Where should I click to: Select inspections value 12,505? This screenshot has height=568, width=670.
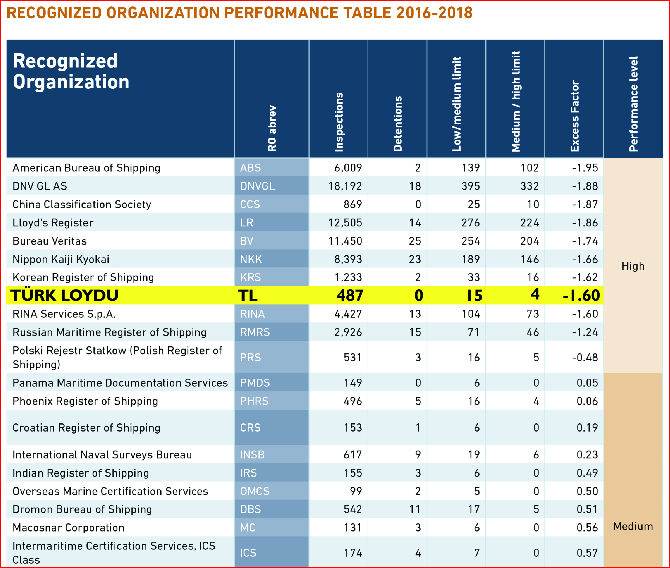click(x=345, y=223)
